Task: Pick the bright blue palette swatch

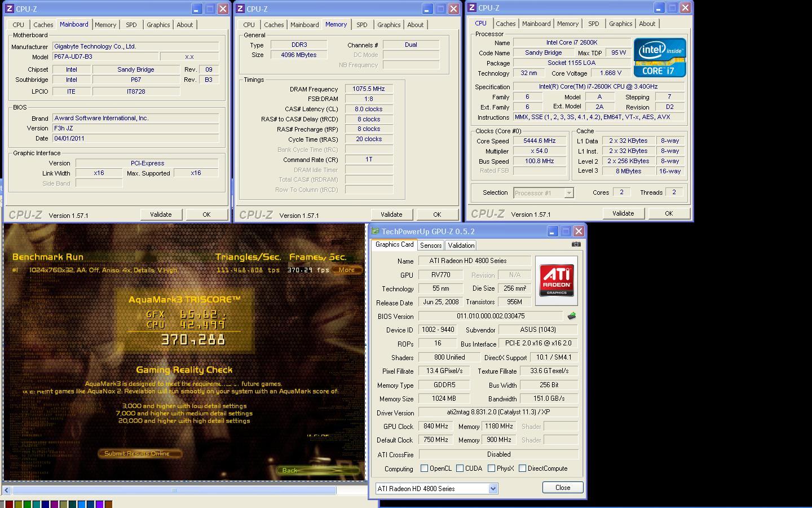Action: tap(81, 504)
